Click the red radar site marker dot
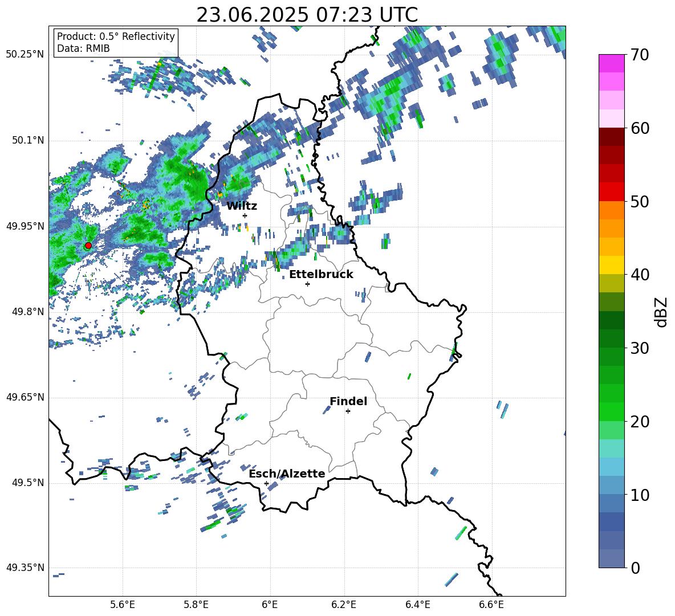This screenshot has height=616, width=675. [x=88, y=246]
